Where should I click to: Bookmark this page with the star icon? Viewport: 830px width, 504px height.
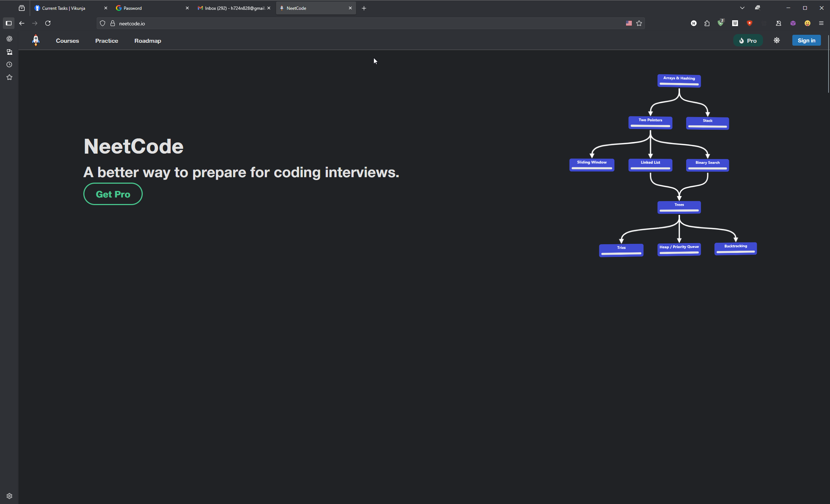coord(639,23)
